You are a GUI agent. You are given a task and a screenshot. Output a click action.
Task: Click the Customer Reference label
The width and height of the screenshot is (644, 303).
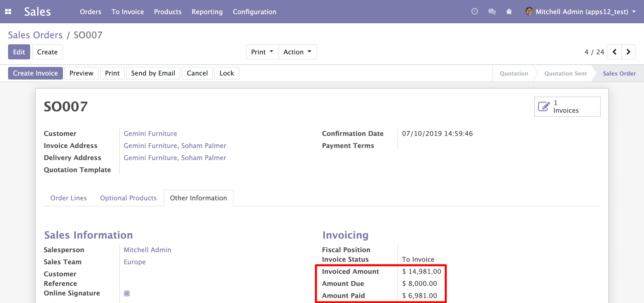point(60,279)
